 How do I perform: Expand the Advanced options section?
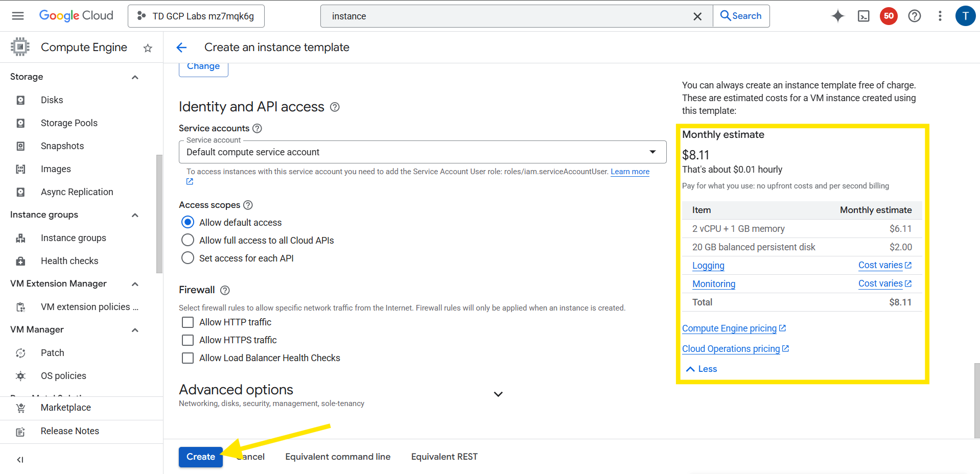click(x=498, y=394)
